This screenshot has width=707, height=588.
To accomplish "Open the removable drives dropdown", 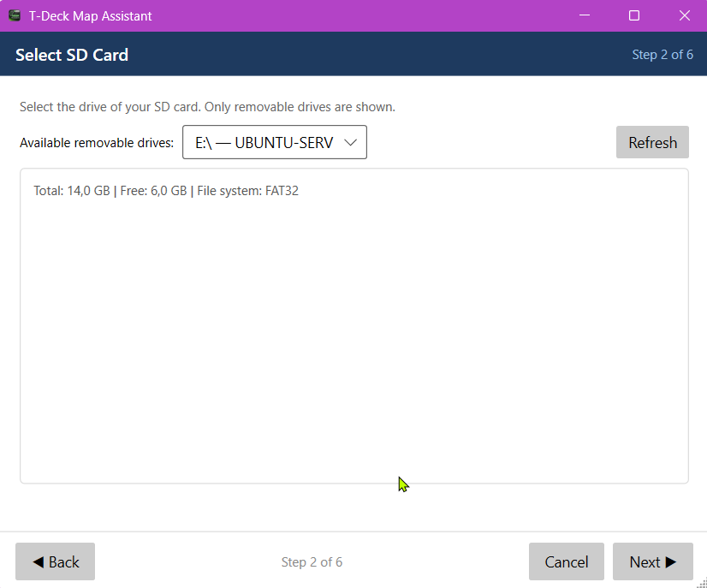I will point(275,142).
